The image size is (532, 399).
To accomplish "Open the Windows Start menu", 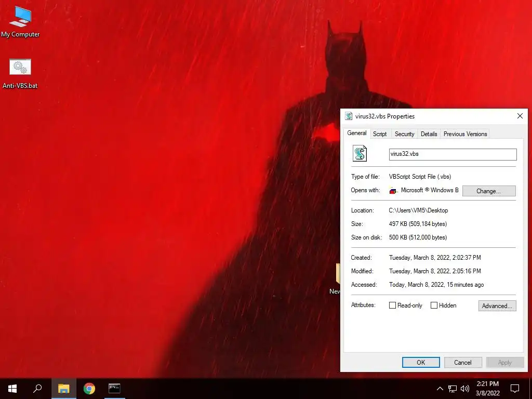I will point(12,389).
